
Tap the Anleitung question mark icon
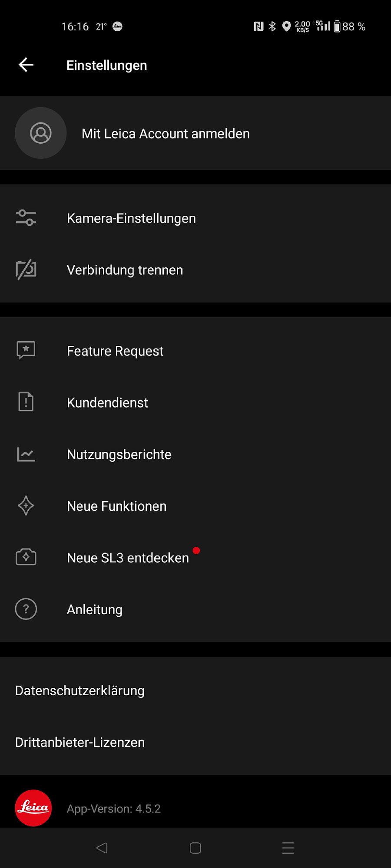coord(26,609)
